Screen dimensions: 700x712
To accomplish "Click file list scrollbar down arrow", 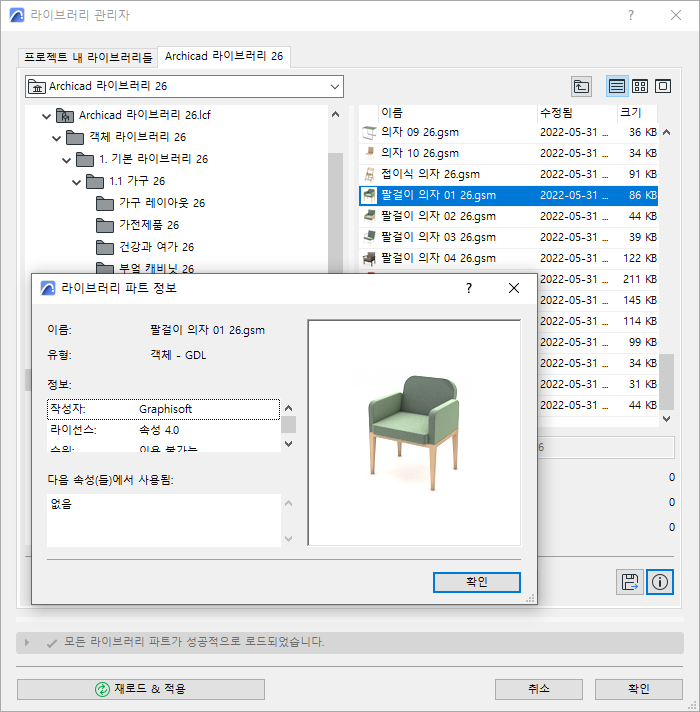I will [666, 419].
